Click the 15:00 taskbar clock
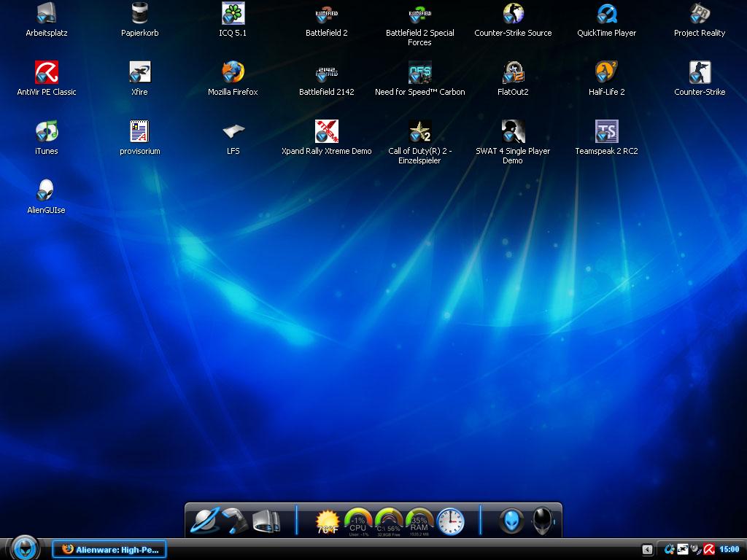747x560 pixels. [x=729, y=550]
